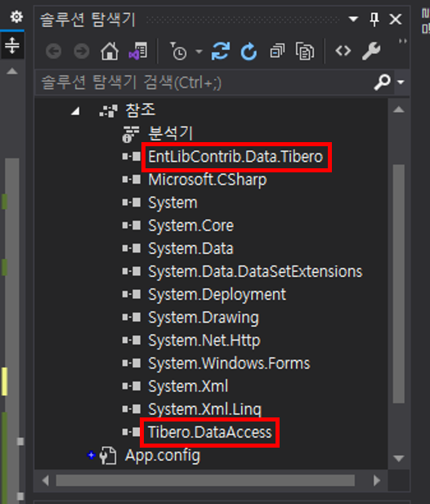Click the reference icon beside System.Drawing
Viewport: 430px width, 504px height.
pos(132,317)
